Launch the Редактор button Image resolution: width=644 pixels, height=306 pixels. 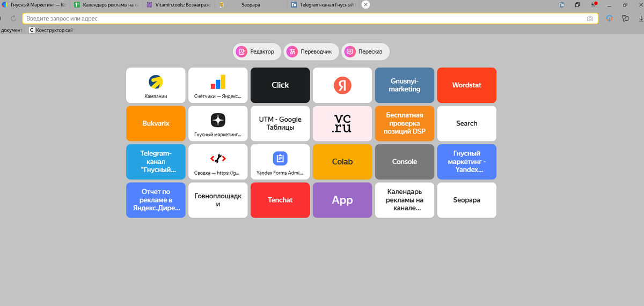click(x=257, y=52)
